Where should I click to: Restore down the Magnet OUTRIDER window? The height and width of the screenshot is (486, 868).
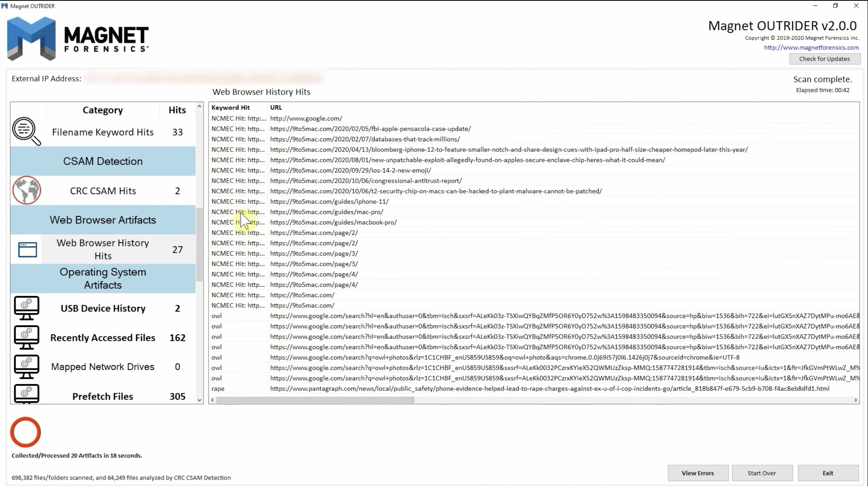click(x=835, y=6)
